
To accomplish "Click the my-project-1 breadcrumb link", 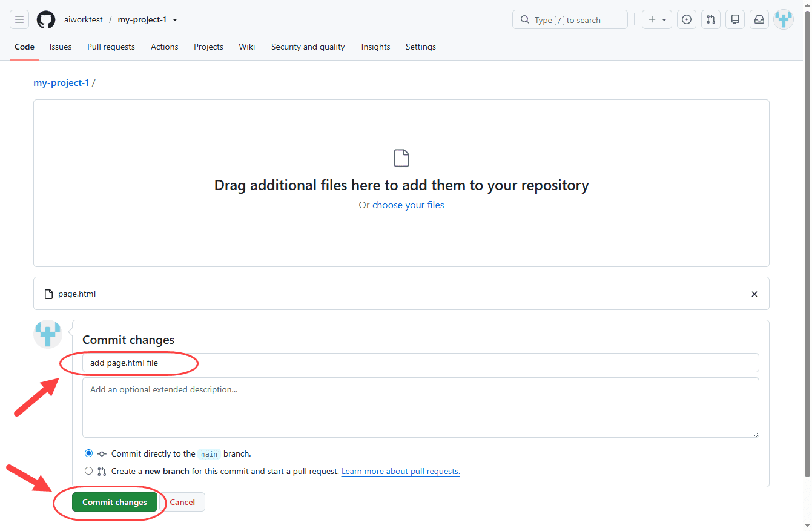I will pyautogui.click(x=61, y=83).
